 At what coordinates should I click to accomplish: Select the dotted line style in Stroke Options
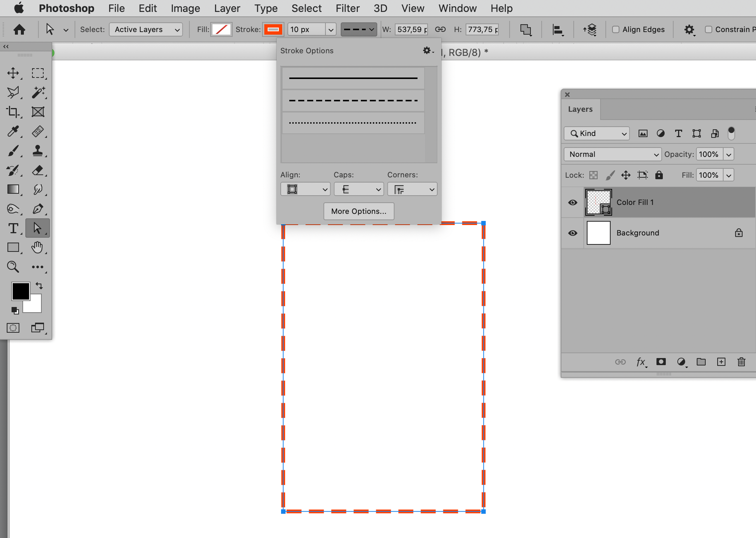[x=352, y=123]
